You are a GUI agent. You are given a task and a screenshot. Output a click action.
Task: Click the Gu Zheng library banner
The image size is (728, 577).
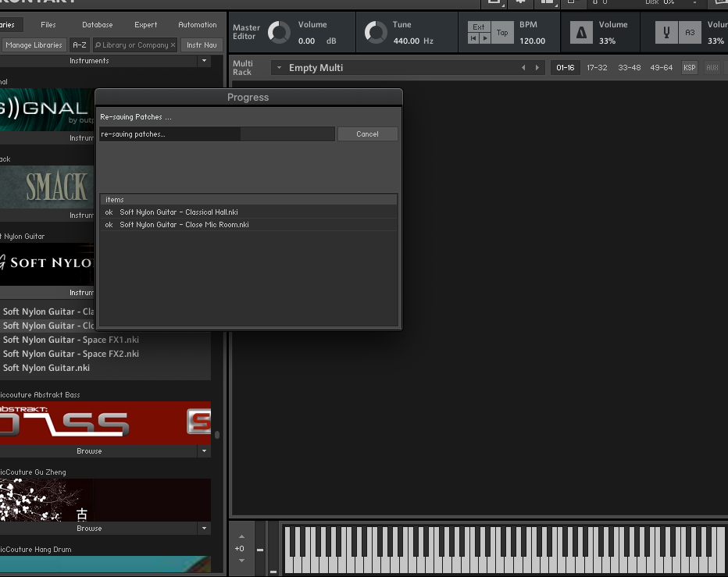[x=105, y=500]
